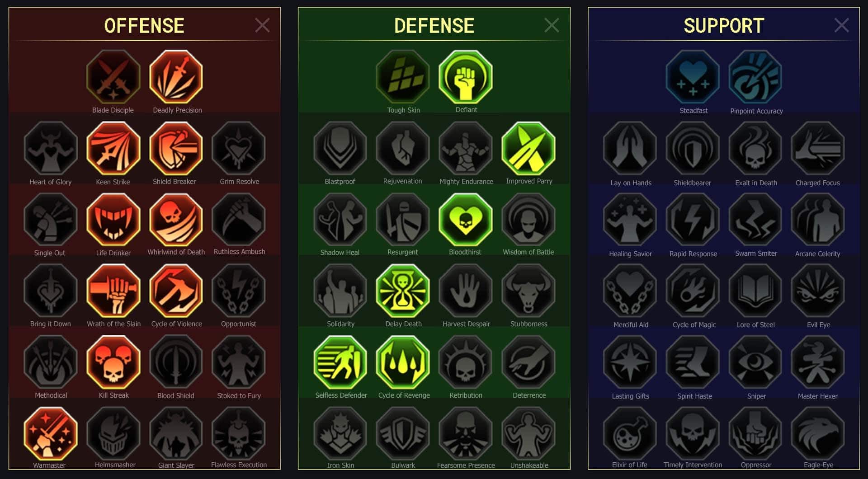The width and height of the screenshot is (868, 479).
Task: Toggle off the Kill Streak mastery
Action: (x=113, y=362)
